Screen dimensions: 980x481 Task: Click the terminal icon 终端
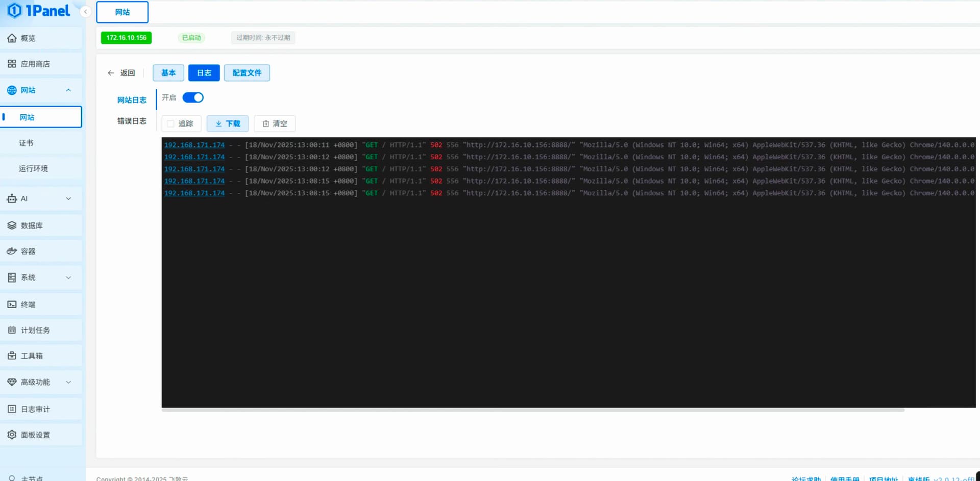[x=12, y=305]
